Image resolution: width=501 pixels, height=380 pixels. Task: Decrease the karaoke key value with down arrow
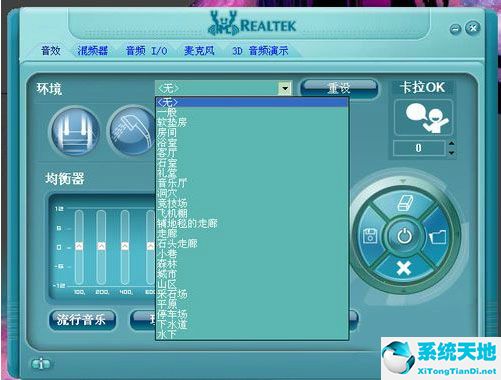pos(451,153)
